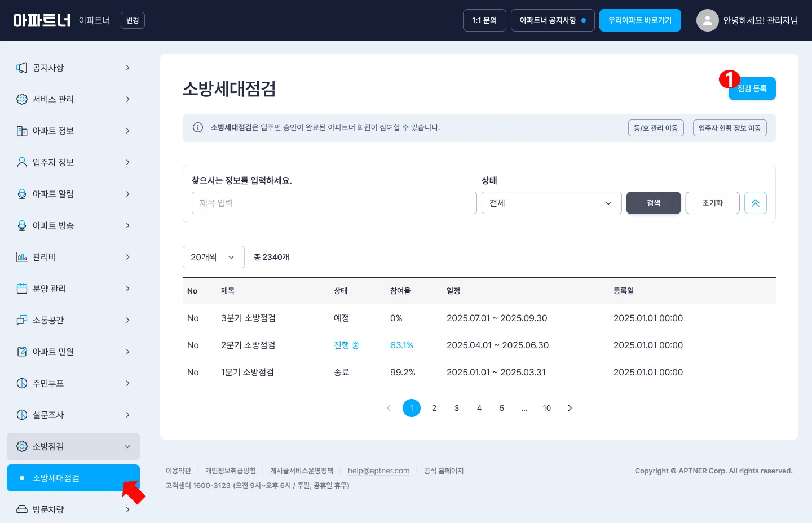Screen dimensions: 812x523
Task: Click the 설문조사 icon
Action: point(22,415)
